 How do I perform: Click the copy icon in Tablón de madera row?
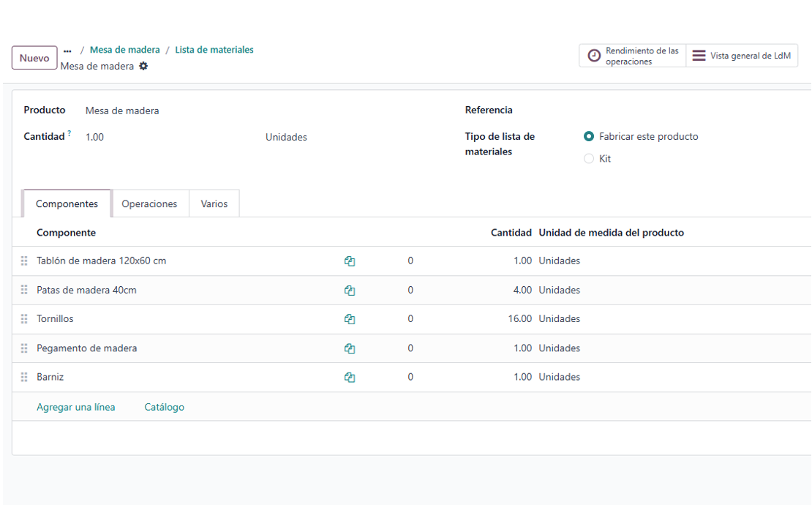tap(350, 261)
